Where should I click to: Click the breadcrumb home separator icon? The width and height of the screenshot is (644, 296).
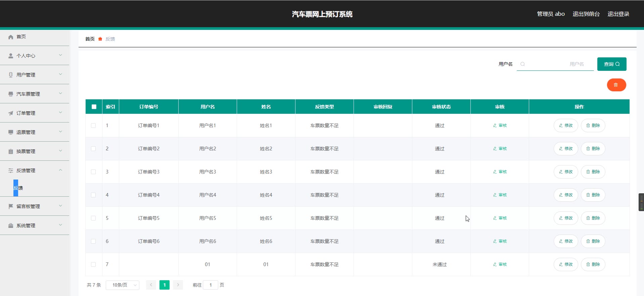(x=100, y=39)
